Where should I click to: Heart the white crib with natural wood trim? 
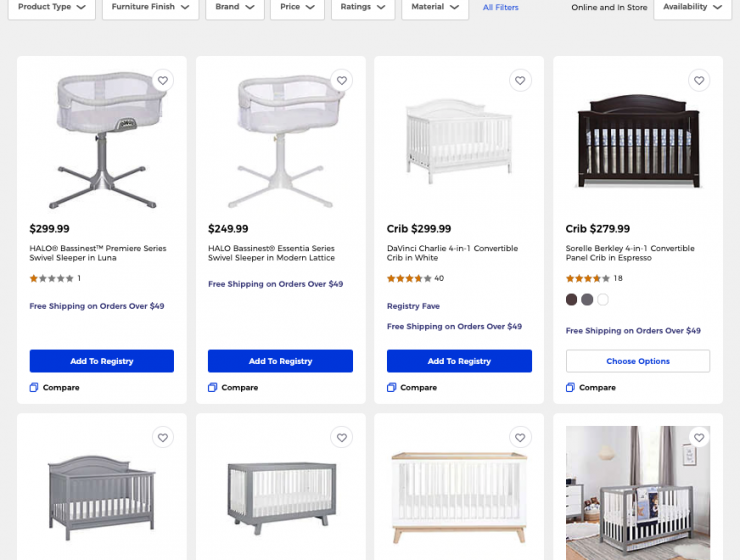point(520,438)
